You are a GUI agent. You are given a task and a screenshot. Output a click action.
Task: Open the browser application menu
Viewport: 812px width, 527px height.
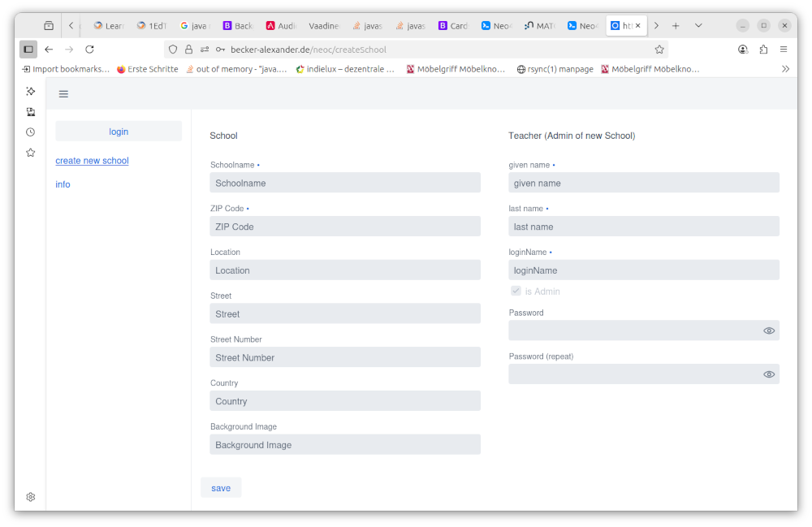point(784,49)
